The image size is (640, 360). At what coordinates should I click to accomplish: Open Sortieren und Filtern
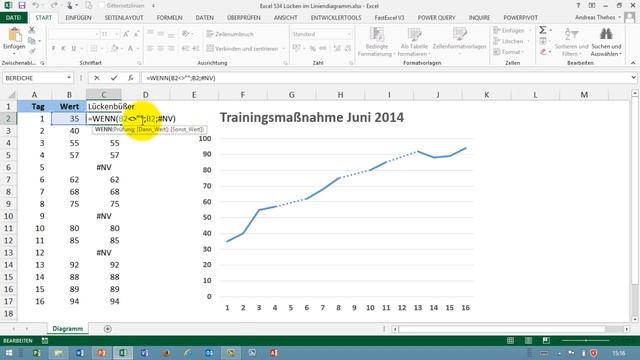(x=571, y=42)
